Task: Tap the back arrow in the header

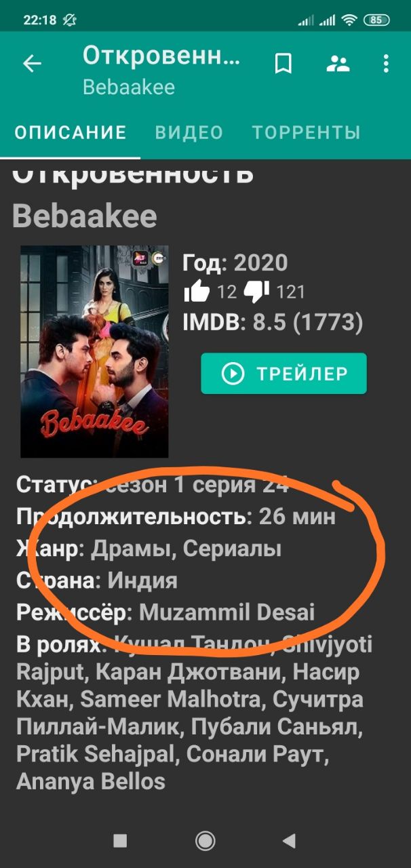Action: pyautogui.click(x=32, y=64)
